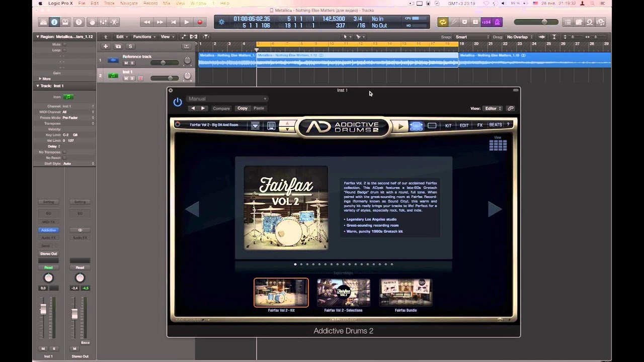Image resolution: width=644 pixels, height=362 pixels.
Task: Open Quick Help question mark button
Action: [79, 22]
